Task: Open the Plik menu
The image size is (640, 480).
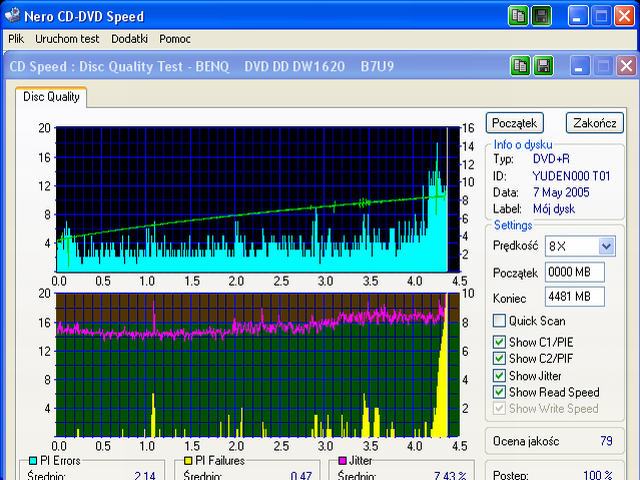Action: tap(16, 39)
